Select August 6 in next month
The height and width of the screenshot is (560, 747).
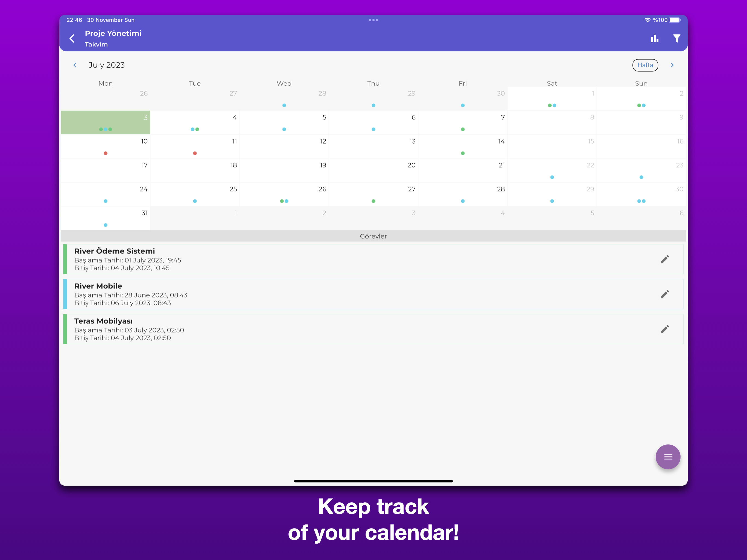[641, 218]
